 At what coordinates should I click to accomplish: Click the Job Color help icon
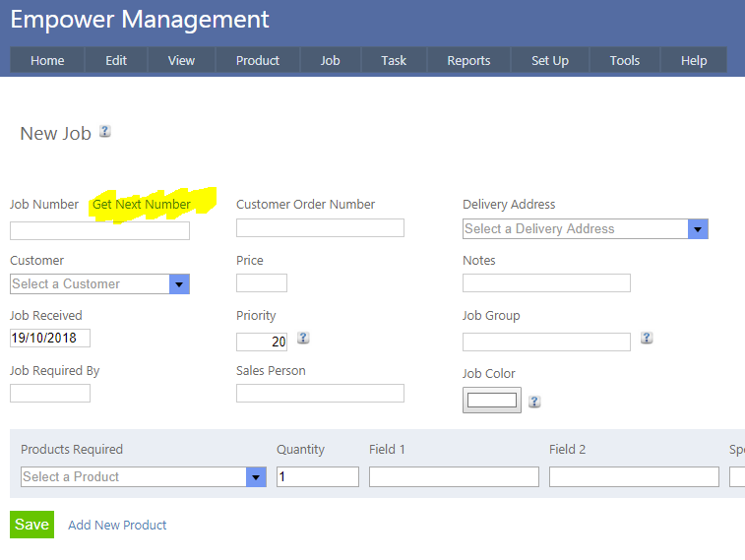tap(534, 402)
